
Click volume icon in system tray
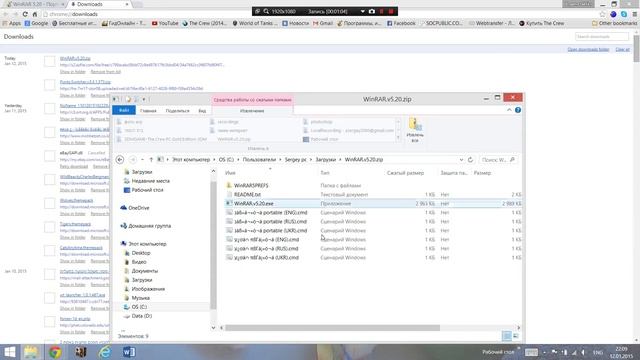click(584, 352)
